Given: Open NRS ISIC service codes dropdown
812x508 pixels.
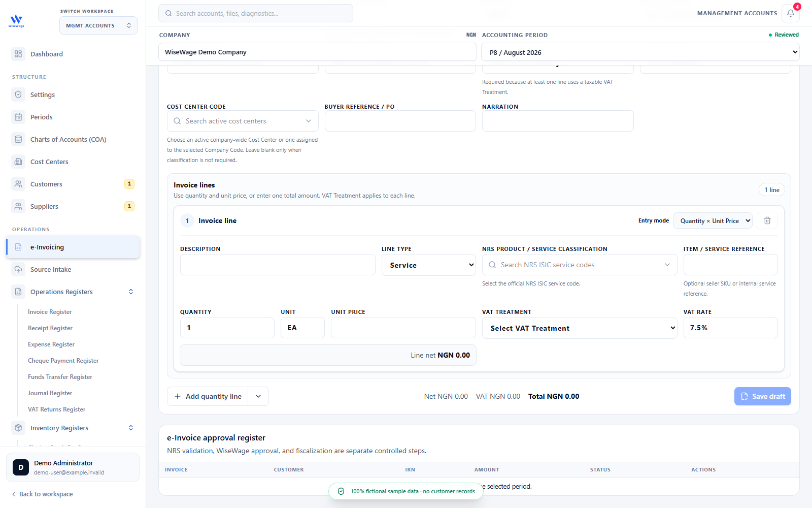Looking at the screenshot, I should [x=580, y=265].
